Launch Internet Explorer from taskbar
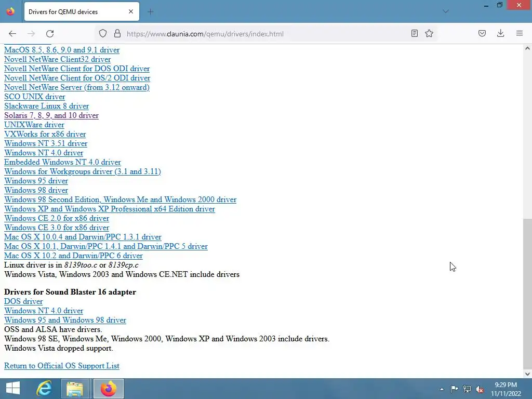Viewport: 532px width, 399px height. pos(44,389)
